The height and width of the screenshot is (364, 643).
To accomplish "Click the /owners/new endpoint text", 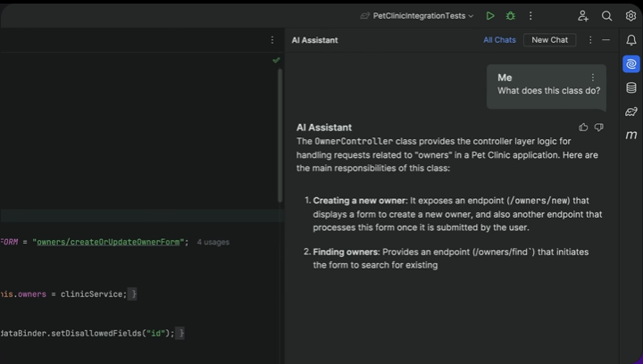I will [539, 201].
